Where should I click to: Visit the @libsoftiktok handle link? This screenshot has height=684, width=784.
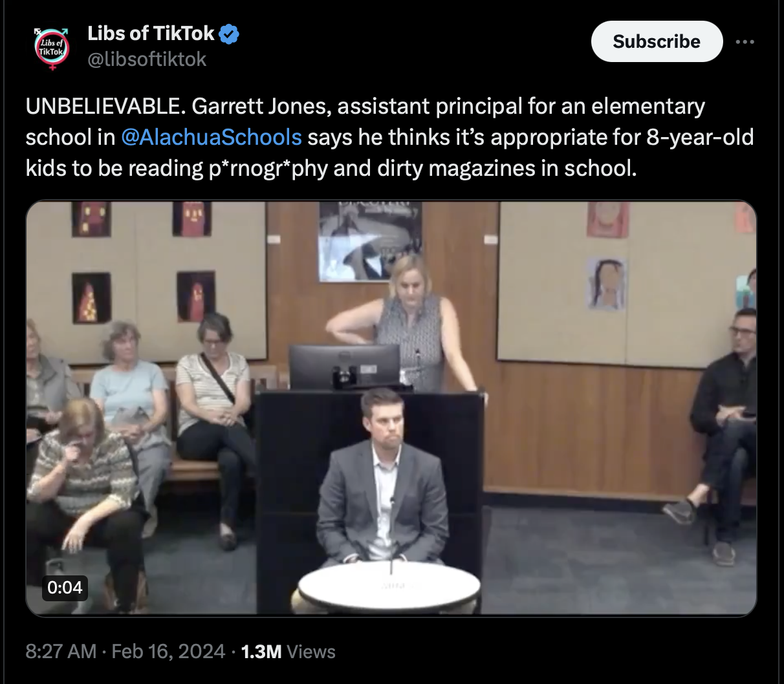point(147,59)
